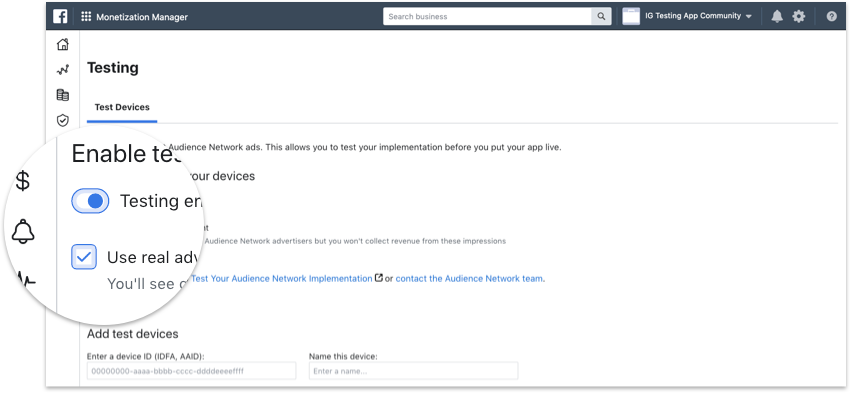Open the Monetization Manager title
The image size is (850, 393).
(142, 17)
